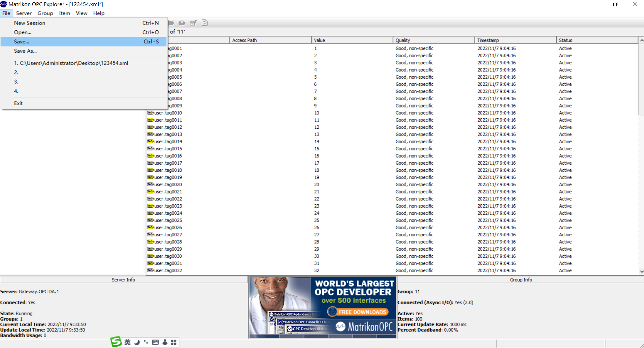This screenshot has height=348, width=644.
Task: Open the View menu
Action: click(x=82, y=13)
